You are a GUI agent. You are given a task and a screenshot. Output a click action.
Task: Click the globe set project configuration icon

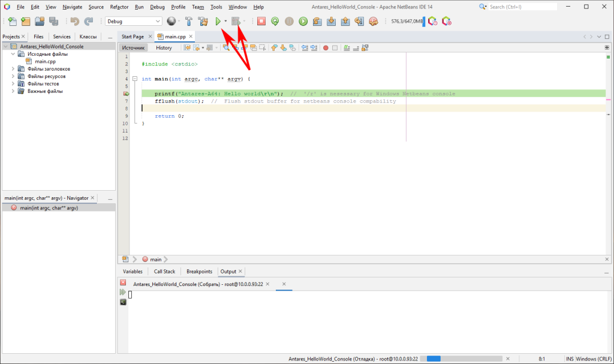[x=171, y=22]
